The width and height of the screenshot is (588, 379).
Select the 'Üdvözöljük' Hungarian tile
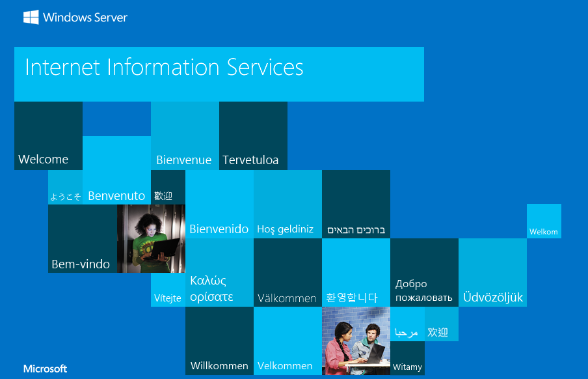492,272
